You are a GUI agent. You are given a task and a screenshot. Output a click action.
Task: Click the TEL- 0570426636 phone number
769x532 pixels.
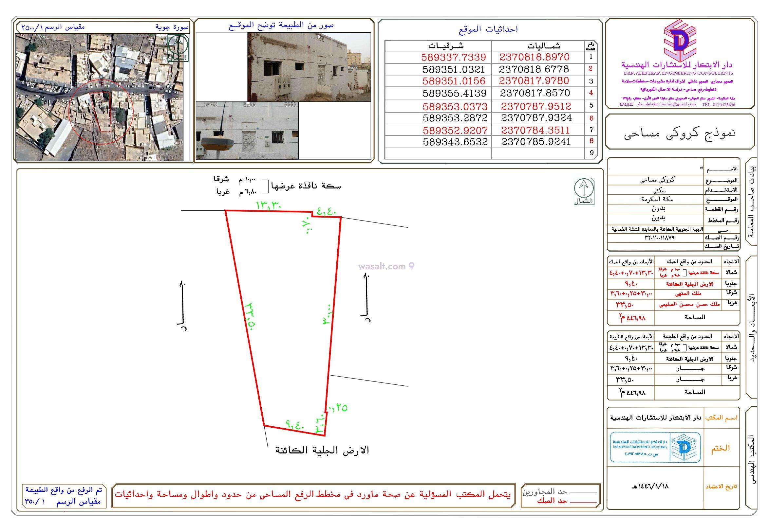[718, 104]
